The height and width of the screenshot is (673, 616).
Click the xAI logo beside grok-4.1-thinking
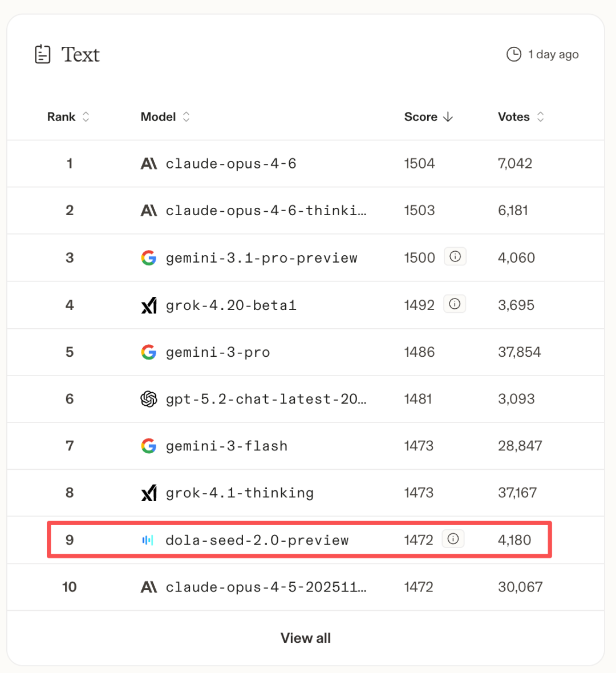149,493
